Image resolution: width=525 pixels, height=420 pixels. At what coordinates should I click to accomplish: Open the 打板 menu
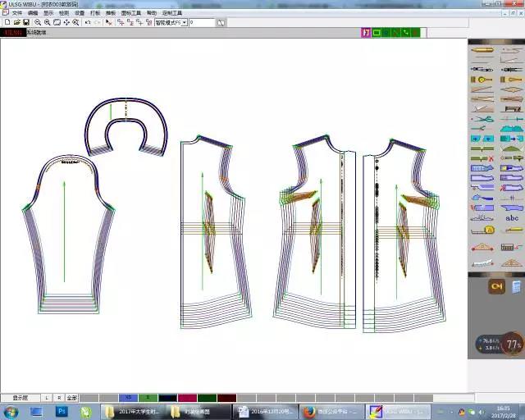95,13
